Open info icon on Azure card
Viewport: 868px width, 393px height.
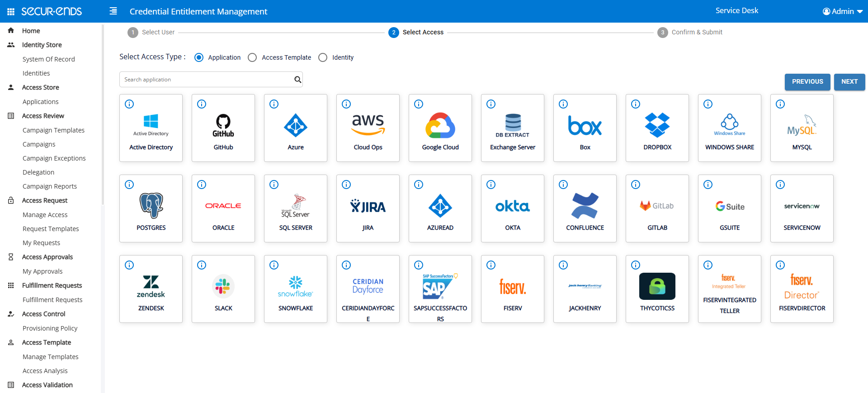click(x=274, y=104)
